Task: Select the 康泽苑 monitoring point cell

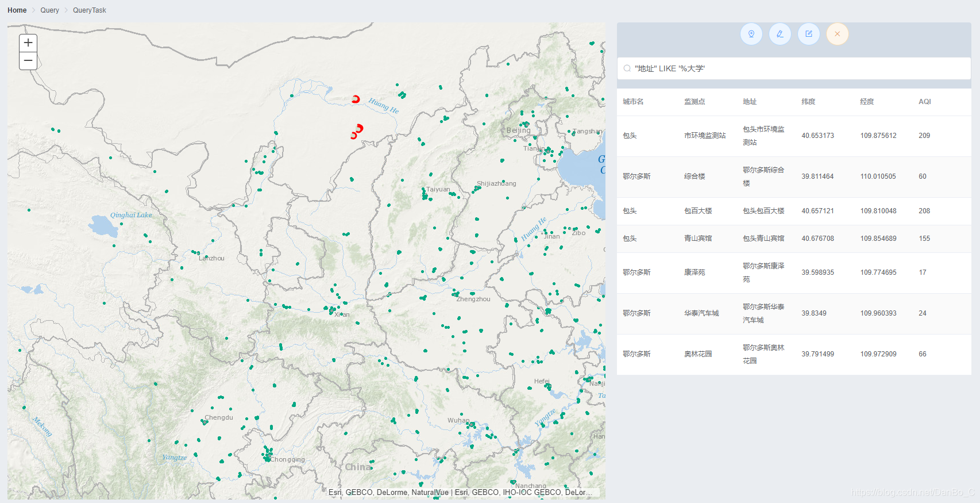Action: coord(695,272)
